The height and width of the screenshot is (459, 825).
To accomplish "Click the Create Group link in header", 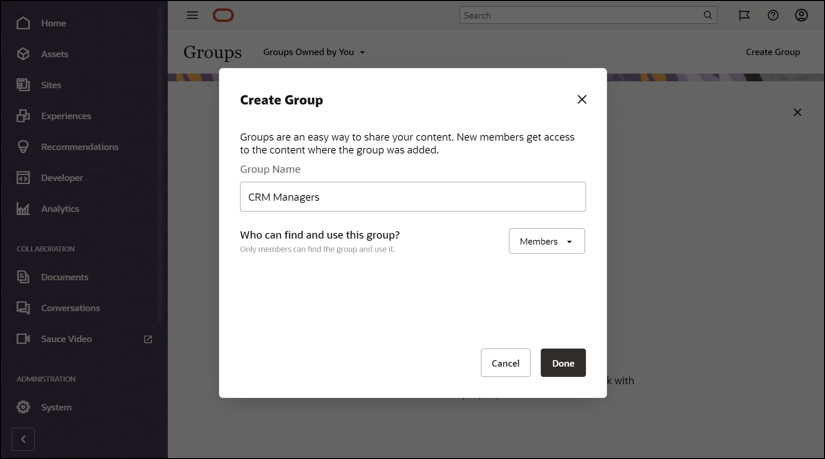I will coord(772,52).
